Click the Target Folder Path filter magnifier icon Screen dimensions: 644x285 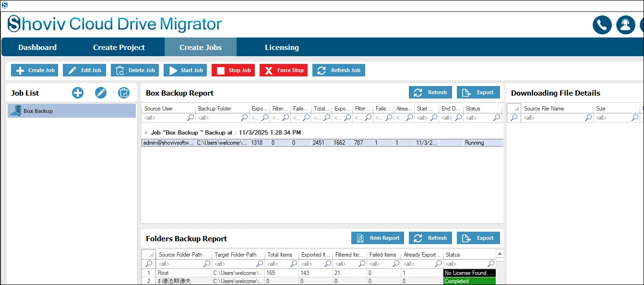260,264
